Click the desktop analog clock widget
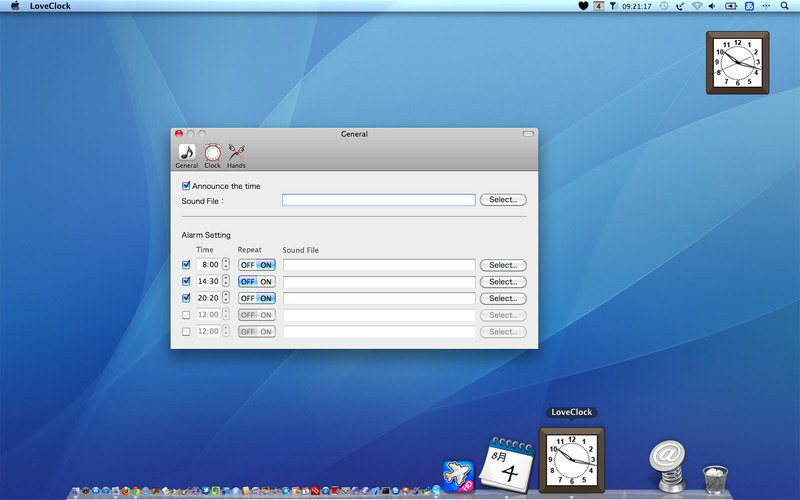The width and height of the screenshot is (800, 500). 738,63
